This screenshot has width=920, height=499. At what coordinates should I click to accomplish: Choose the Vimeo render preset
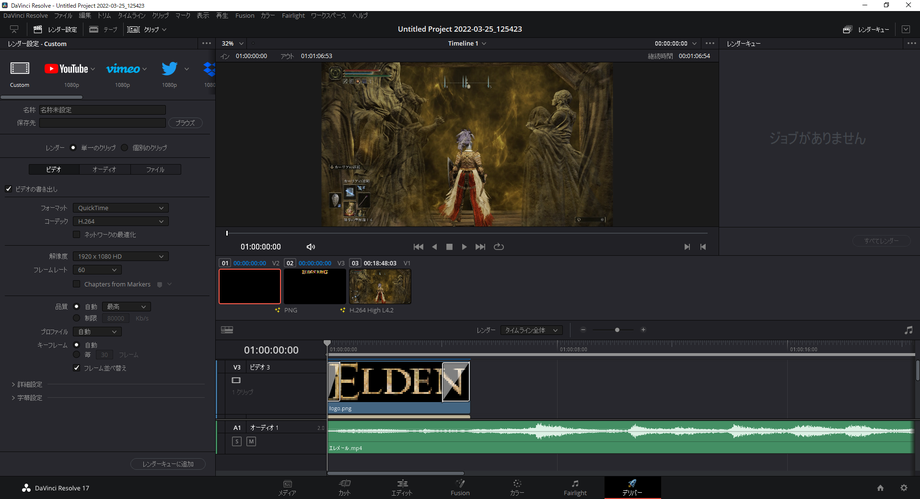coord(123,69)
